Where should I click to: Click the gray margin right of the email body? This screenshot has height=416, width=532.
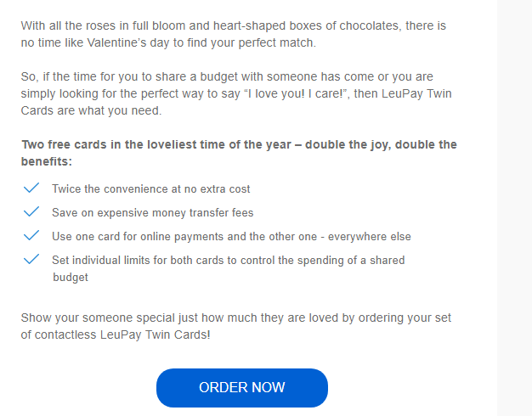(514, 208)
